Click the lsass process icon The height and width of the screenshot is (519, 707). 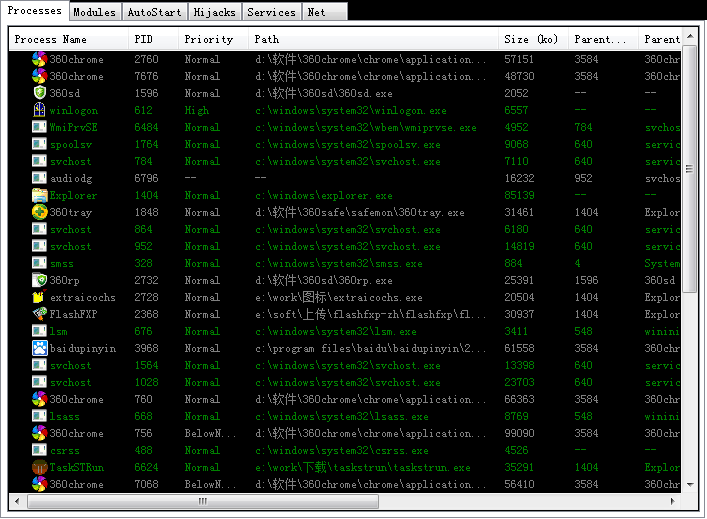pyautogui.click(x=40, y=416)
